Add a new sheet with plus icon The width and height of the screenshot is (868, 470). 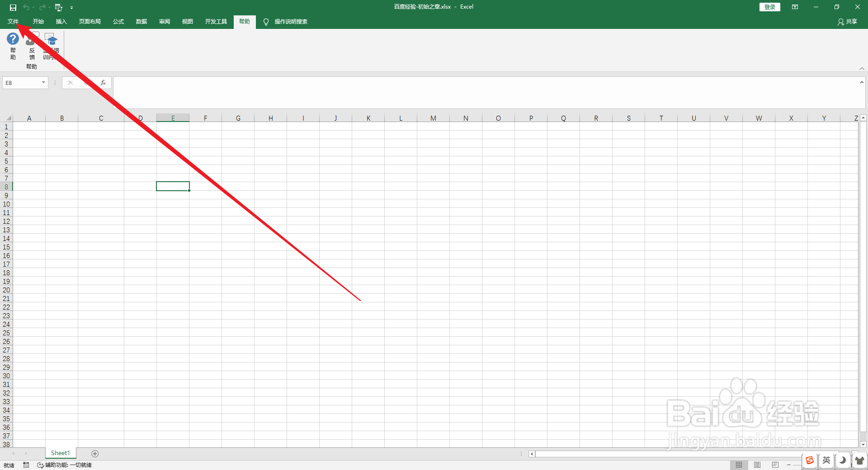click(x=95, y=453)
